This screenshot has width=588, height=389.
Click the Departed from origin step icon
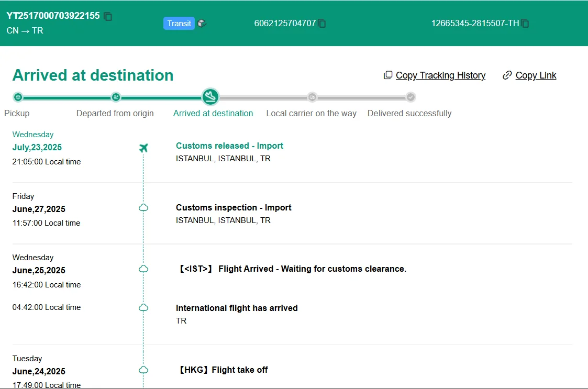pos(116,97)
